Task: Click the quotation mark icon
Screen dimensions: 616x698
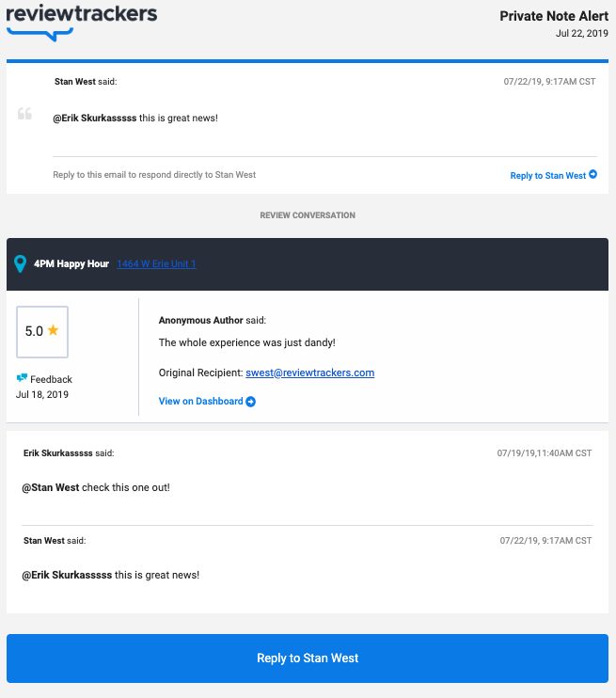Action: (x=25, y=114)
